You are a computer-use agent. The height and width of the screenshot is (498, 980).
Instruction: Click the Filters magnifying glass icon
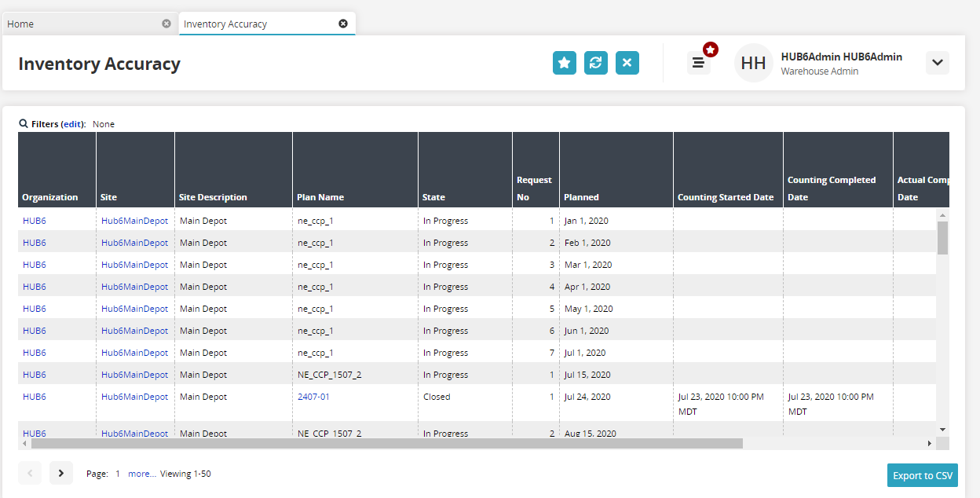pos(24,123)
